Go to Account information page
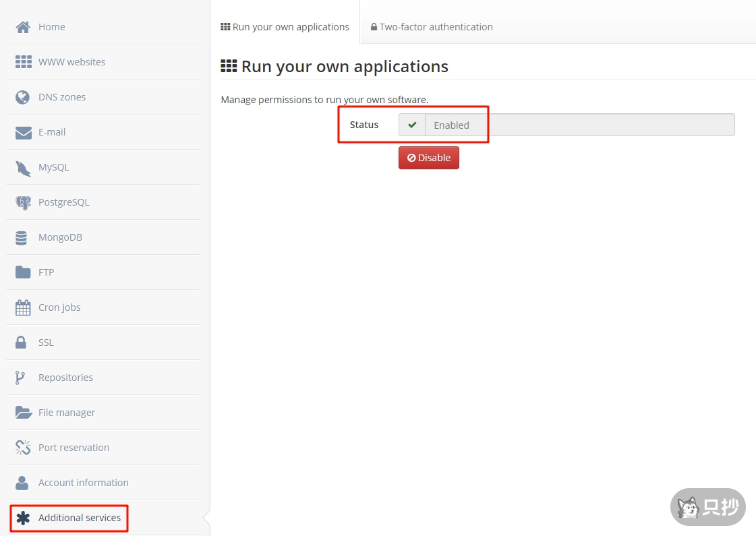Image resolution: width=756 pixels, height=536 pixels. click(83, 483)
